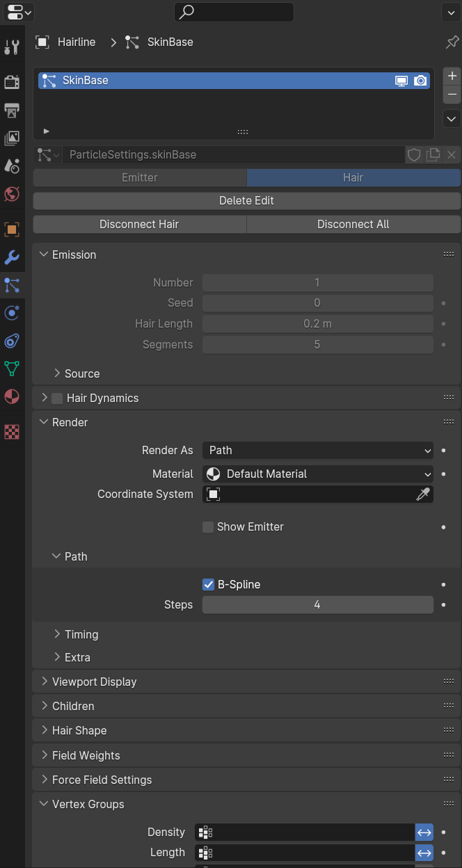This screenshot has width=462, height=868.
Task: Open Modifier properties (wrench icon)
Action: 11,257
